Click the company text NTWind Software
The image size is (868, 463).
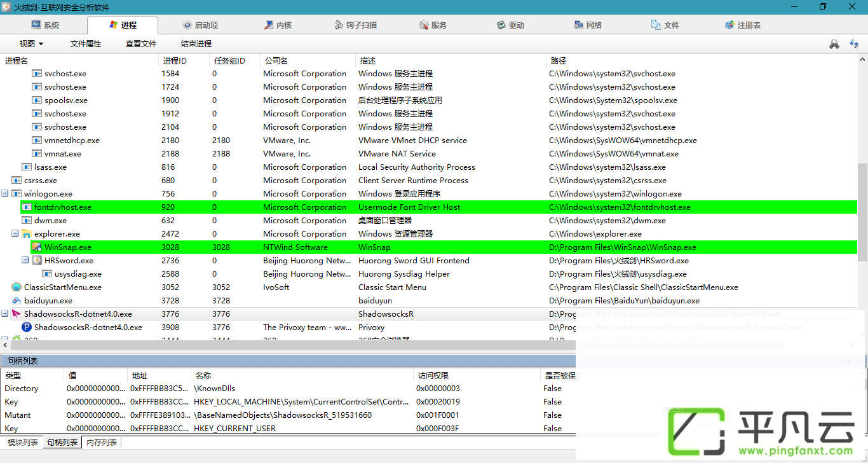coord(295,247)
